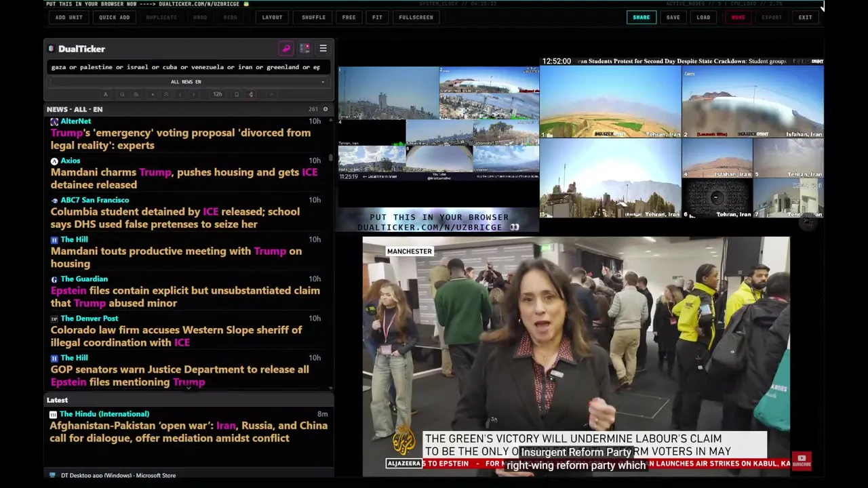868x488 pixels.
Task: Click the SHUFFLE toolbar option
Action: pyautogui.click(x=313, y=18)
